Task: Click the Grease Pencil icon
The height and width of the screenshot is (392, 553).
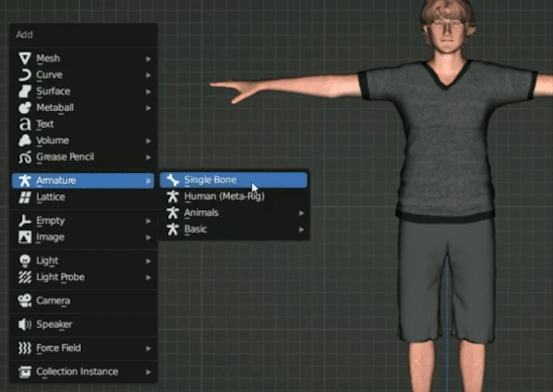Action: point(25,157)
